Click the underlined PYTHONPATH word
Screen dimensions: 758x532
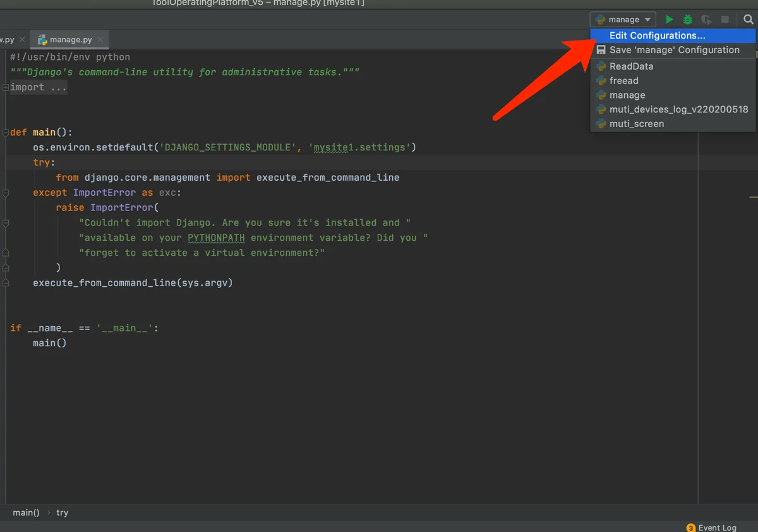[x=216, y=238]
